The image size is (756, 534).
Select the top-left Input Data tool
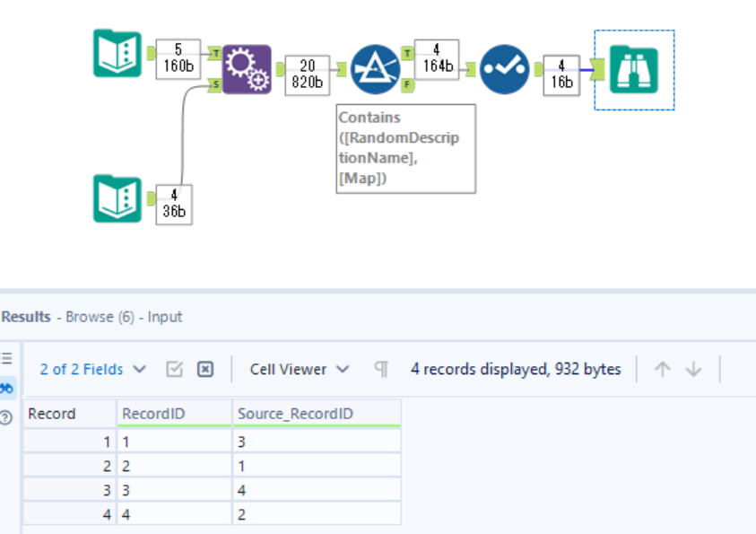click(x=116, y=53)
